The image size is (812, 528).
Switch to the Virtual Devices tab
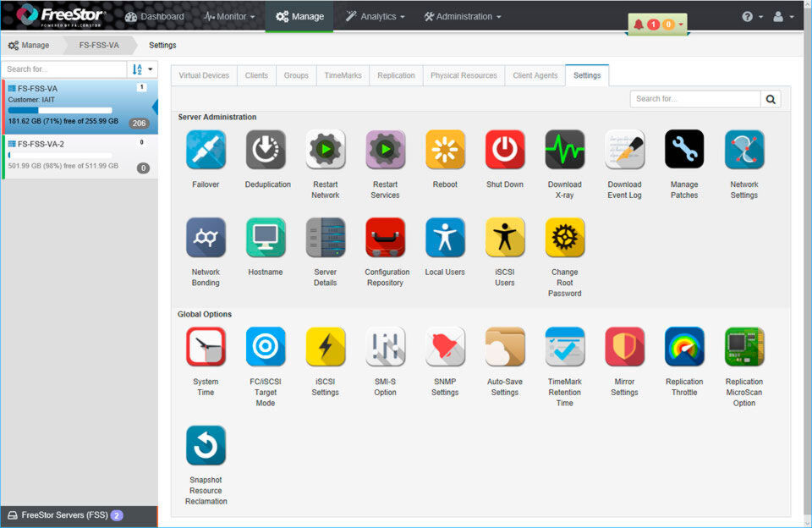click(x=204, y=75)
